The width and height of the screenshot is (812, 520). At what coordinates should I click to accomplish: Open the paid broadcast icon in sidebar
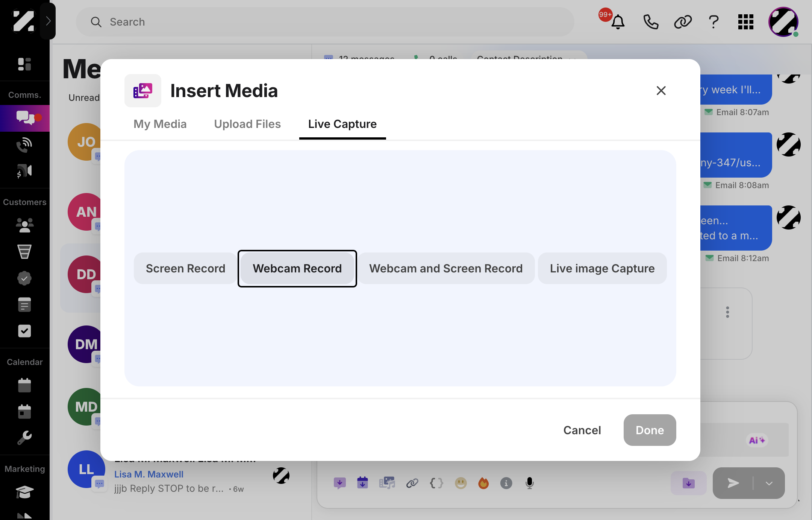click(24, 171)
